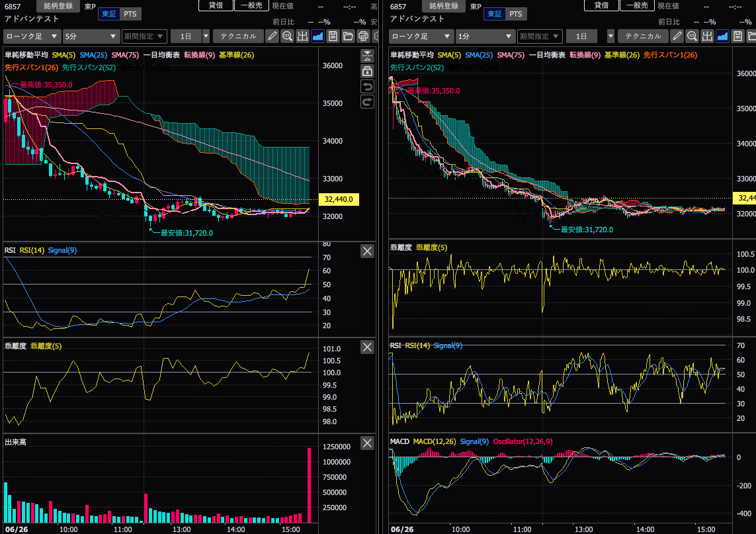This screenshot has height=534, width=756.
Task: Click the save floppy icon in left toolbar
Action: (333, 36)
